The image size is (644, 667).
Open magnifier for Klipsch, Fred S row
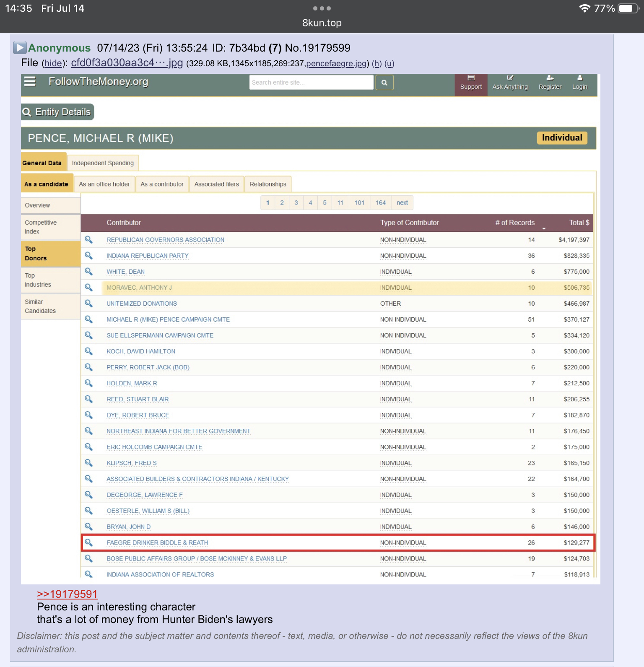click(x=88, y=462)
